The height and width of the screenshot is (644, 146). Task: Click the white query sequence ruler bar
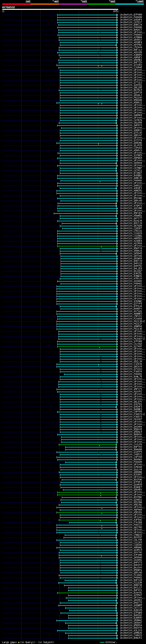[60, 10]
